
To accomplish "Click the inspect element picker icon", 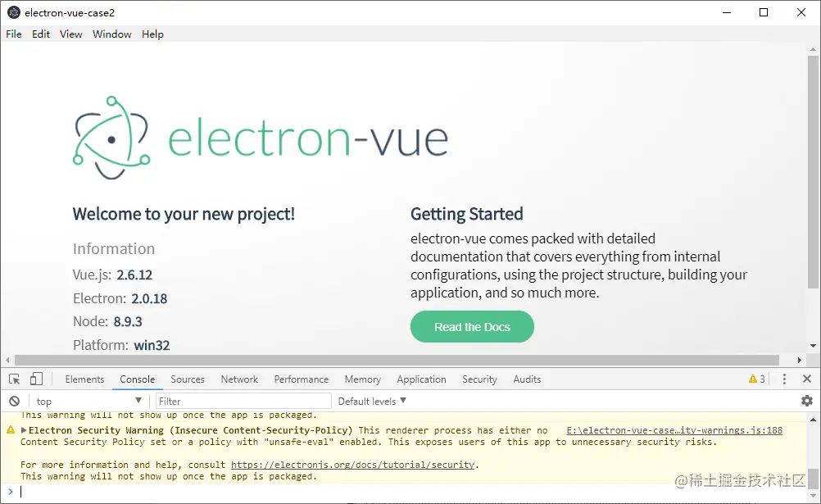I will [x=14, y=379].
